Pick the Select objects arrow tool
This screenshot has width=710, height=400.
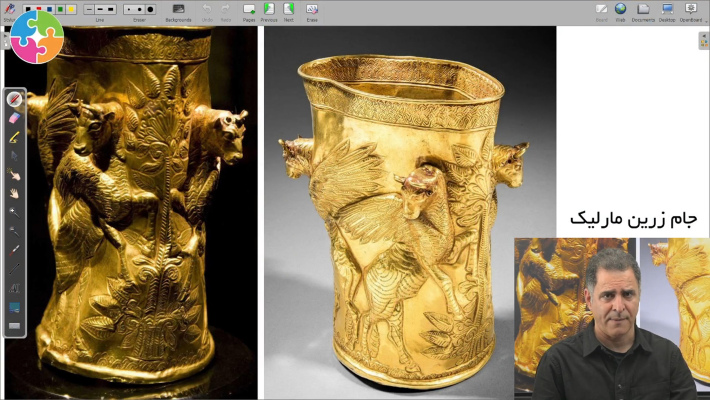pyautogui.click(x=14, y=156)
